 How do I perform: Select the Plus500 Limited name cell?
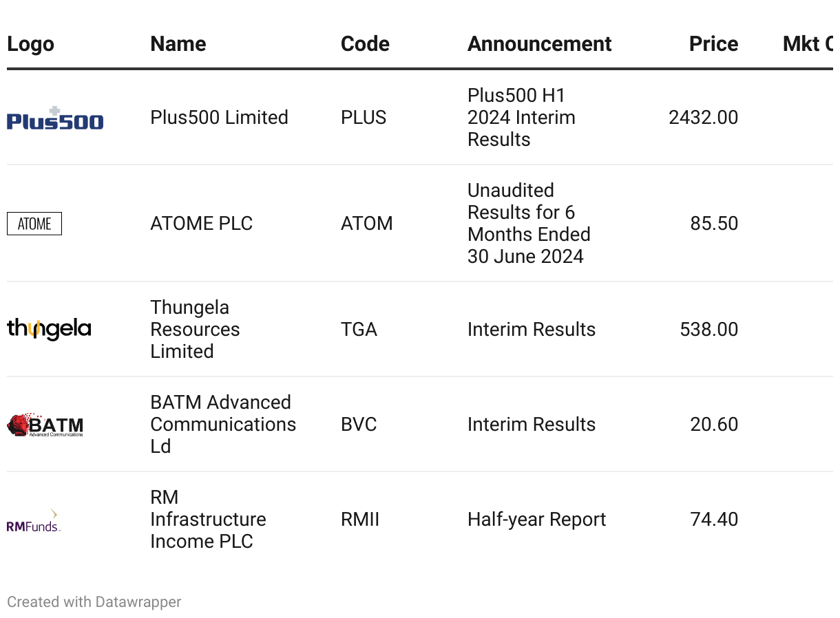219,117
